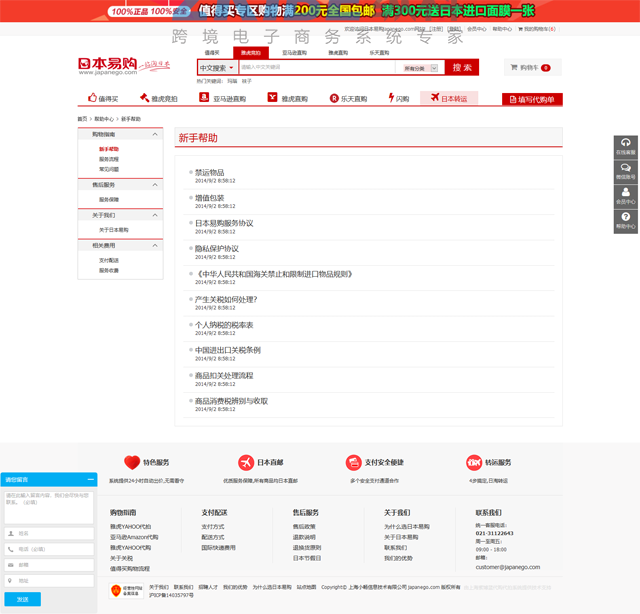Collapse the 关于我们 sidebar section

155,215
